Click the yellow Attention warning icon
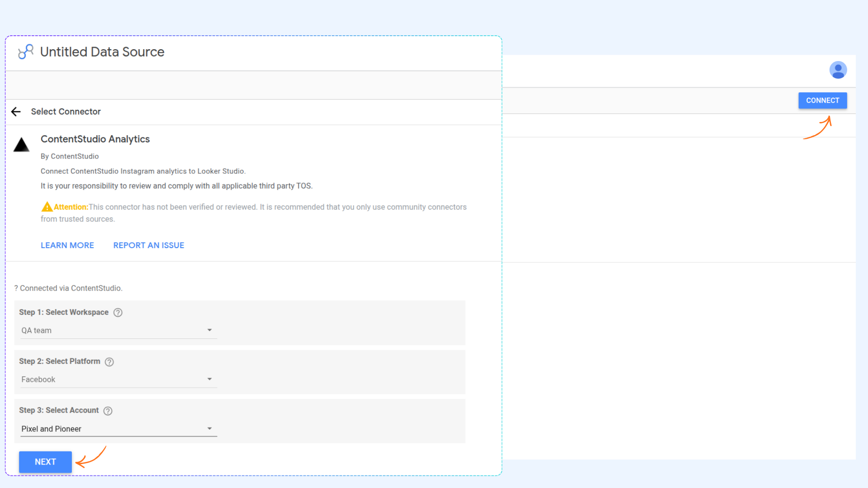The height and width of the screenshot is (488, 868). point(47,207)
